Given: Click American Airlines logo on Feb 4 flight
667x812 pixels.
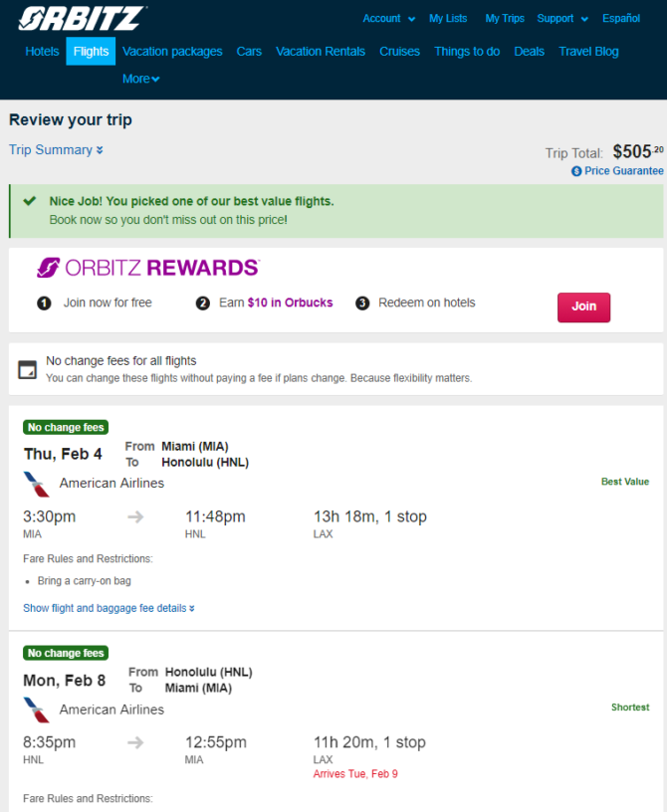Looking at the screenshot, I should coord(37,485).
